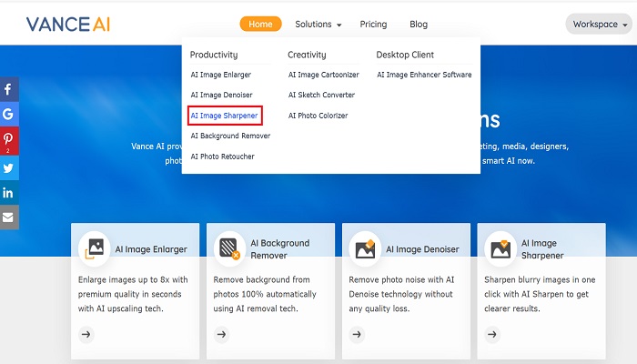The width and height of the screenshot is (637, 364).
Task: Select AI Image Enlarger in the menu
Action: [221, 75]
